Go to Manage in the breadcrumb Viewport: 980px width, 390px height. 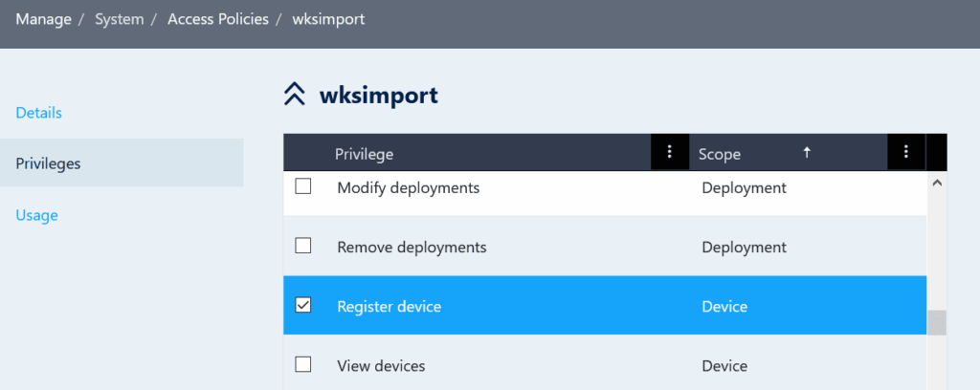[43, 19]
